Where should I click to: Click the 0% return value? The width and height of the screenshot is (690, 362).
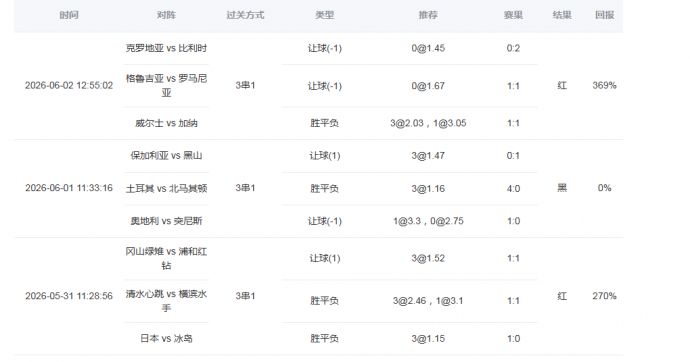pos(604,188)
